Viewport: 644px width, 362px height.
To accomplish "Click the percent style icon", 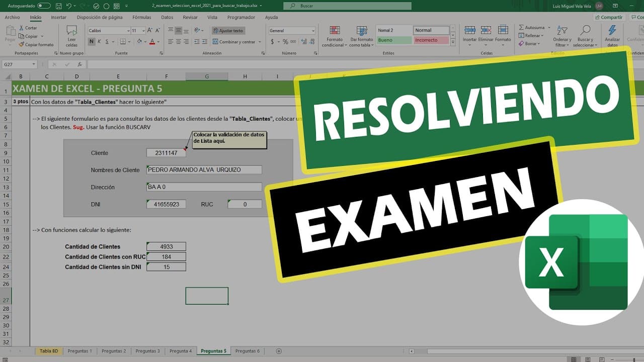I will [285, 42].
